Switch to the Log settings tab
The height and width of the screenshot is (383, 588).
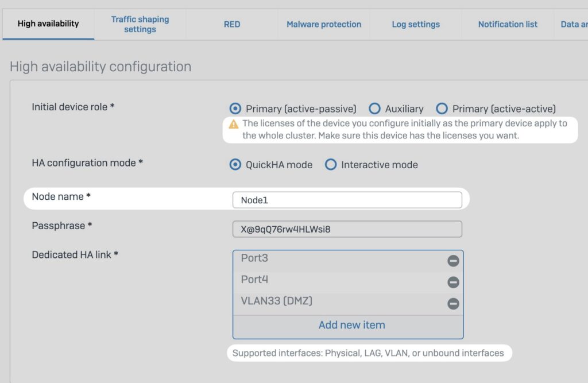click(x=416, y=24)
